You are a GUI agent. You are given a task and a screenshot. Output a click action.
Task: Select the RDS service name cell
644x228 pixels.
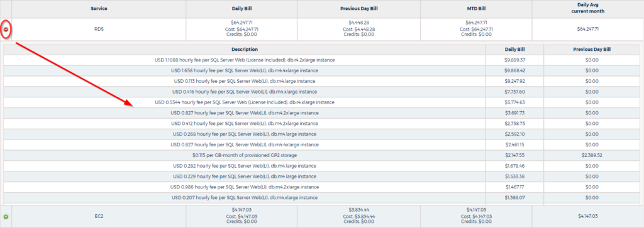(99, 30)
